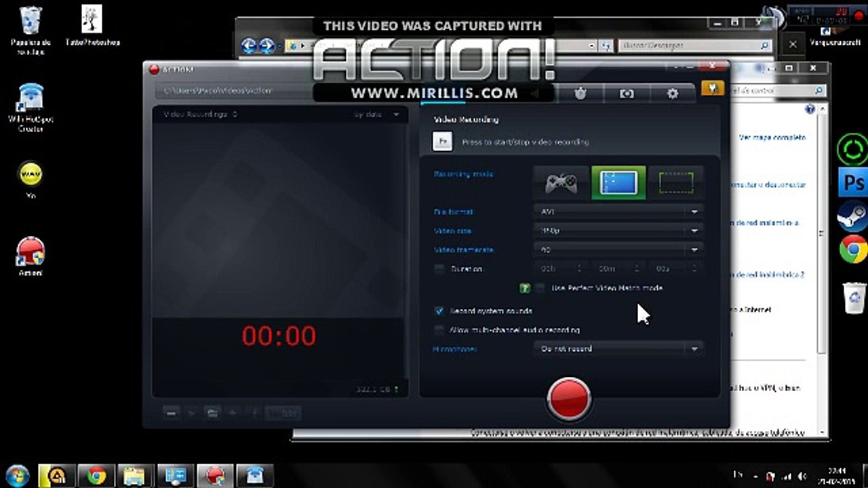
Task: Open the Video size dropdown
Action: click(x=618, y=230)
